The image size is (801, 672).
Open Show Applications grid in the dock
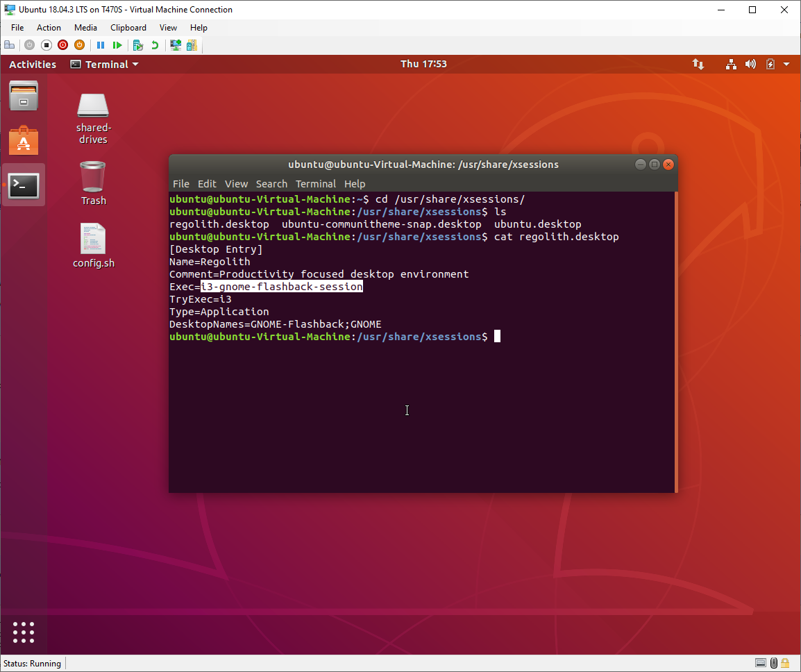click(23, 632)
